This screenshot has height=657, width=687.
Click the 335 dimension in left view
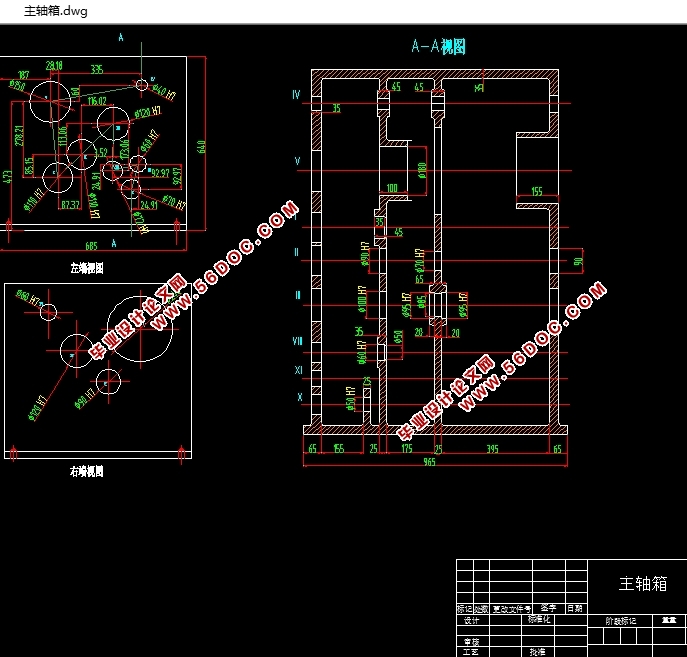[97, 69]
